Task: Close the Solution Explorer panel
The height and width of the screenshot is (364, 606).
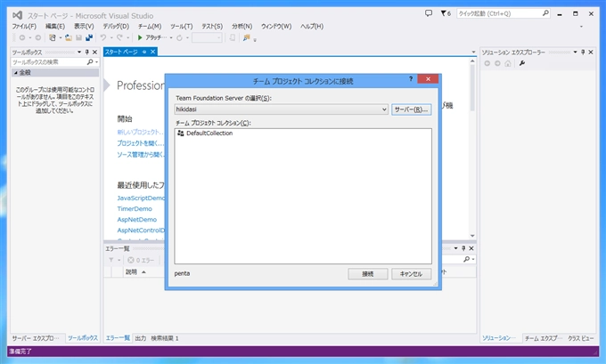Action: pos(591,53)
